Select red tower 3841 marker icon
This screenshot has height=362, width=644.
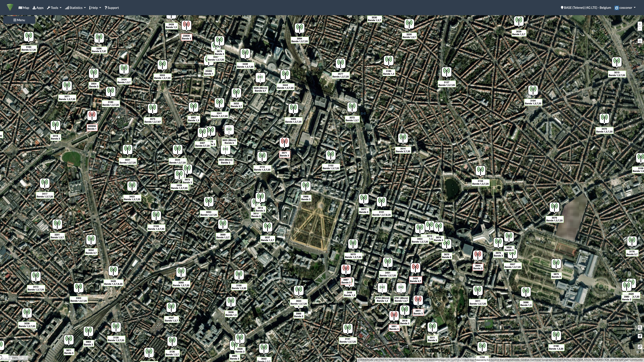(418, 301)
